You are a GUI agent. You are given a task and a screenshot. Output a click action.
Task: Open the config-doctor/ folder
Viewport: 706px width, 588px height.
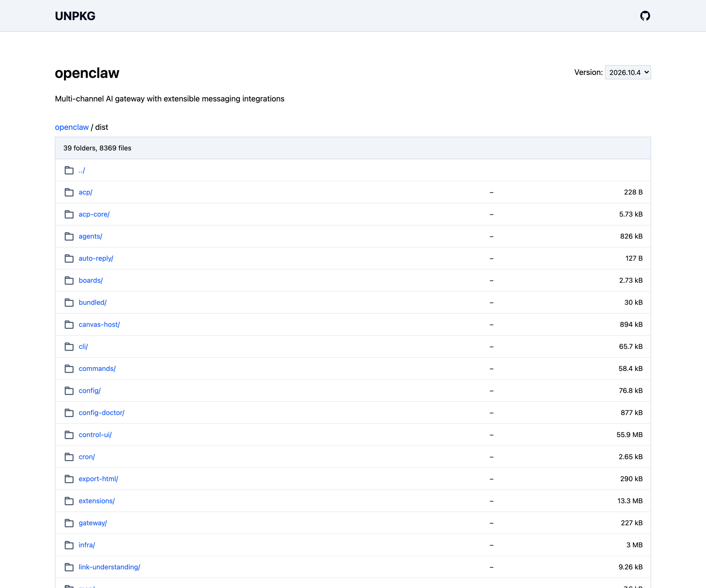click(x=101, y=413)
